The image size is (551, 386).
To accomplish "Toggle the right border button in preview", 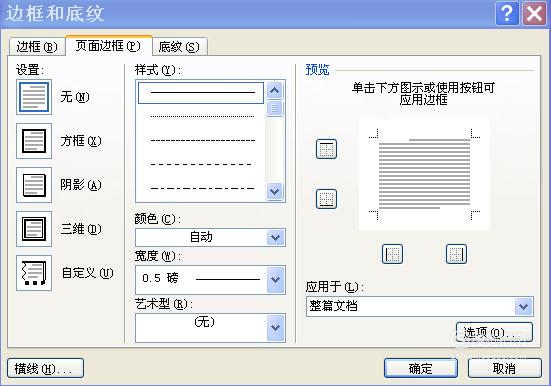I will point(456,254).
